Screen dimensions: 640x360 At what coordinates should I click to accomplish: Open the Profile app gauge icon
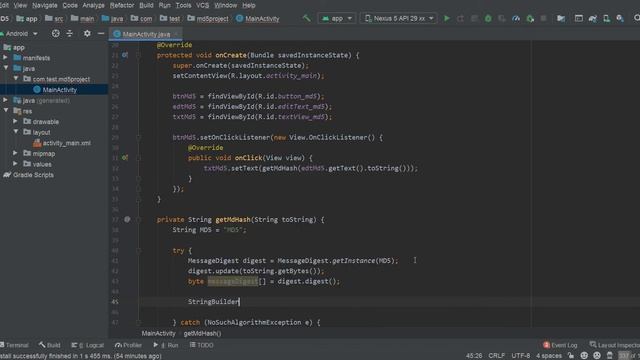tap(516, 18)
